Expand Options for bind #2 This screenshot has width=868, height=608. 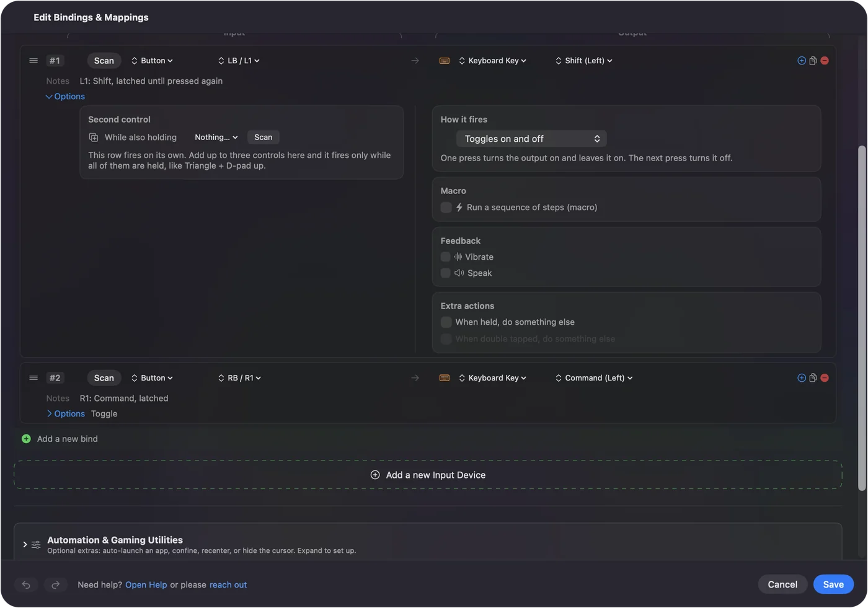pos(65,414)
